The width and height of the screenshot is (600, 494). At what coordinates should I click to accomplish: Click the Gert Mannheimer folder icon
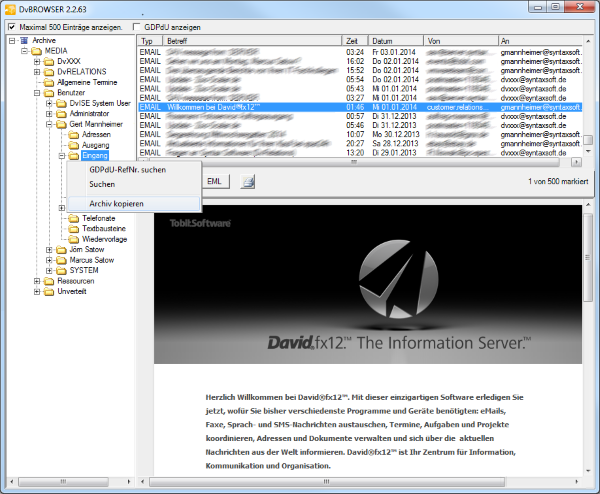tap(61, 124)
